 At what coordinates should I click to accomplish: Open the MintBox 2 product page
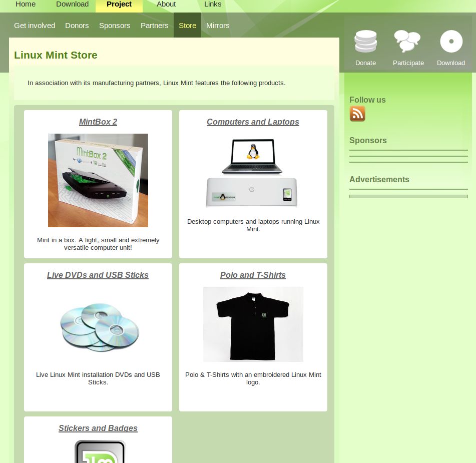pos(98,122)
